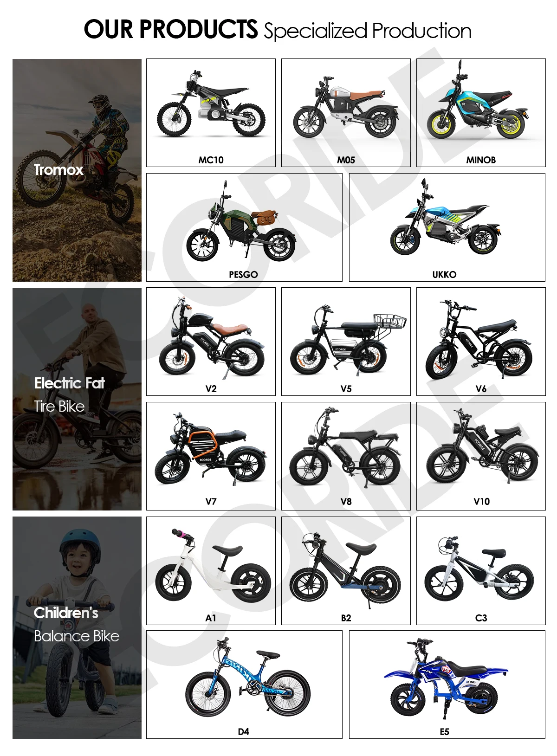Open the Children's Balance Bike banner
The width and height of the screenshot is (557, 756).
click(x=77, y=627)
